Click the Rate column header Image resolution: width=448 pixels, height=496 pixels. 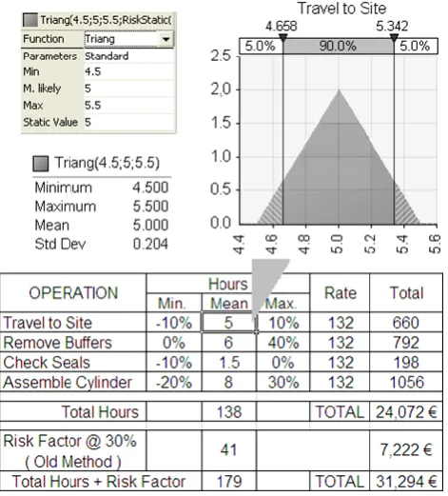click(340, 293)
